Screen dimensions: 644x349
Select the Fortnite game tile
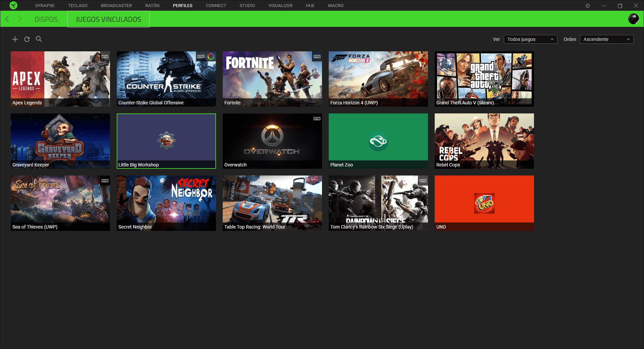click(272, 79)
